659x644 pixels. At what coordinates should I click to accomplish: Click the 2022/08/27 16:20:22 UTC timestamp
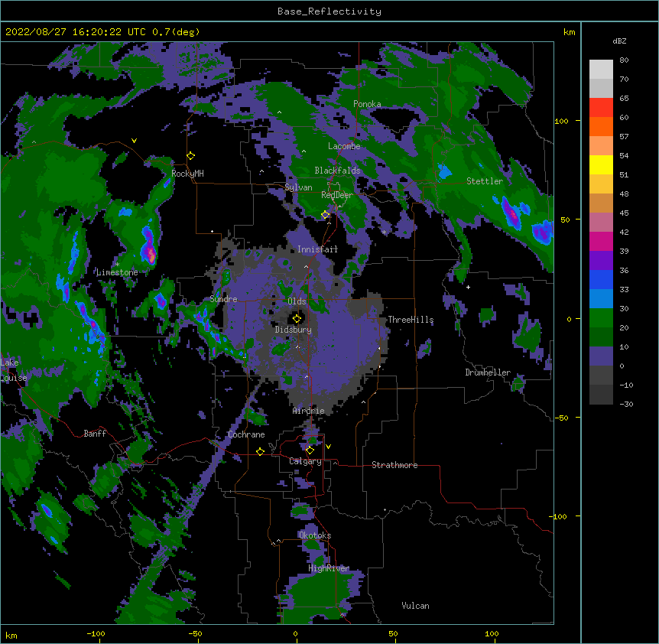pos(76,32)
